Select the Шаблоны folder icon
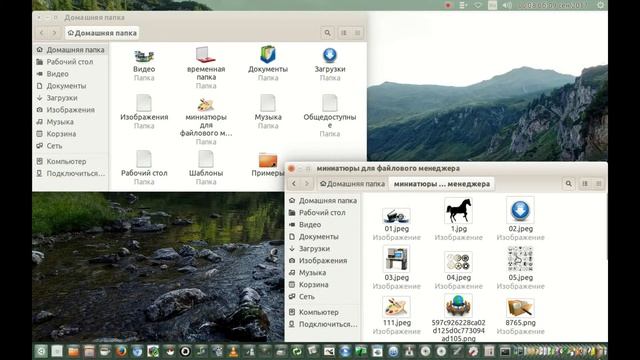Screen dimensions: 640x360 (206, 159)
